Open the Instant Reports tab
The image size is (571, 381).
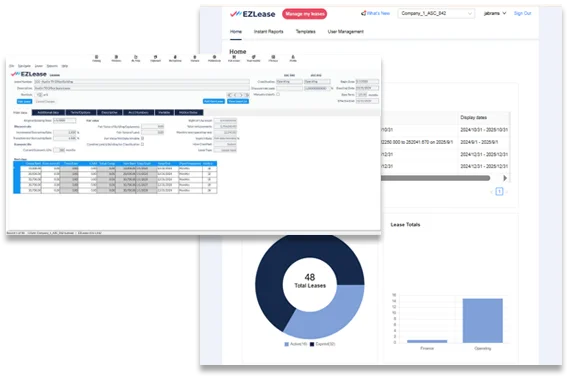click(x=268, y=32)
